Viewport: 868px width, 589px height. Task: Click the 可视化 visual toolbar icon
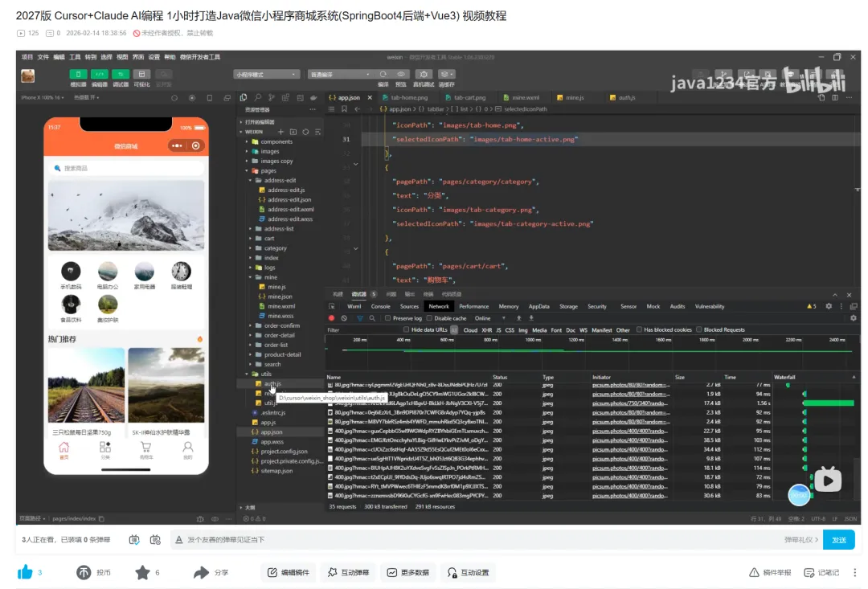pos(141,74)
